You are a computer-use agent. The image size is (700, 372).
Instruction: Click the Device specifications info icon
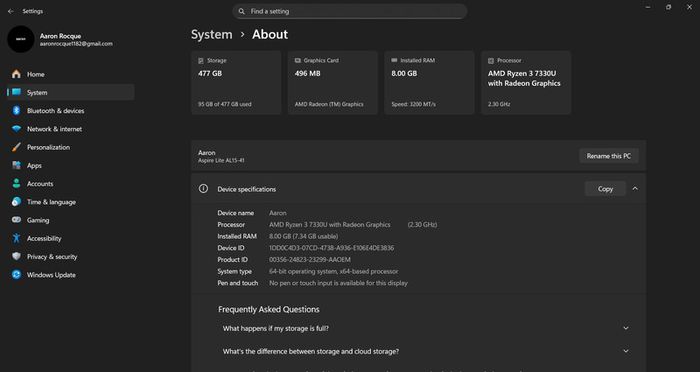pos(203,189)
